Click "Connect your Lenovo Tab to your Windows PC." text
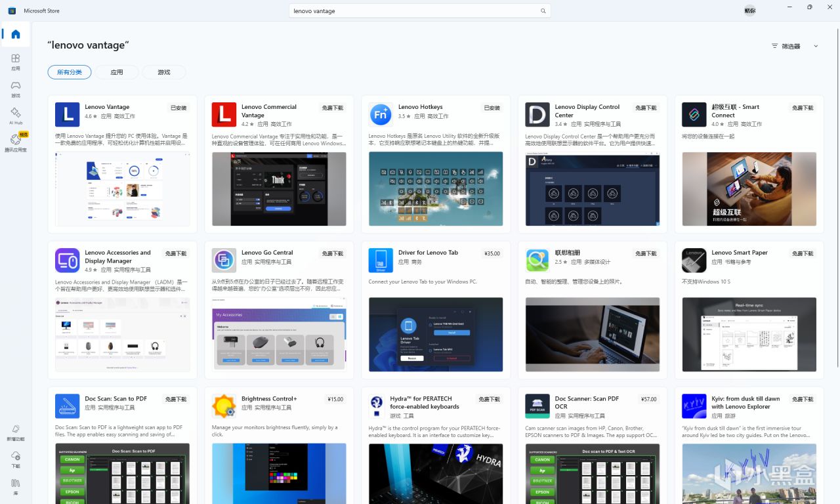The width and height of the screenshot is (840, 504). point(423,282)
